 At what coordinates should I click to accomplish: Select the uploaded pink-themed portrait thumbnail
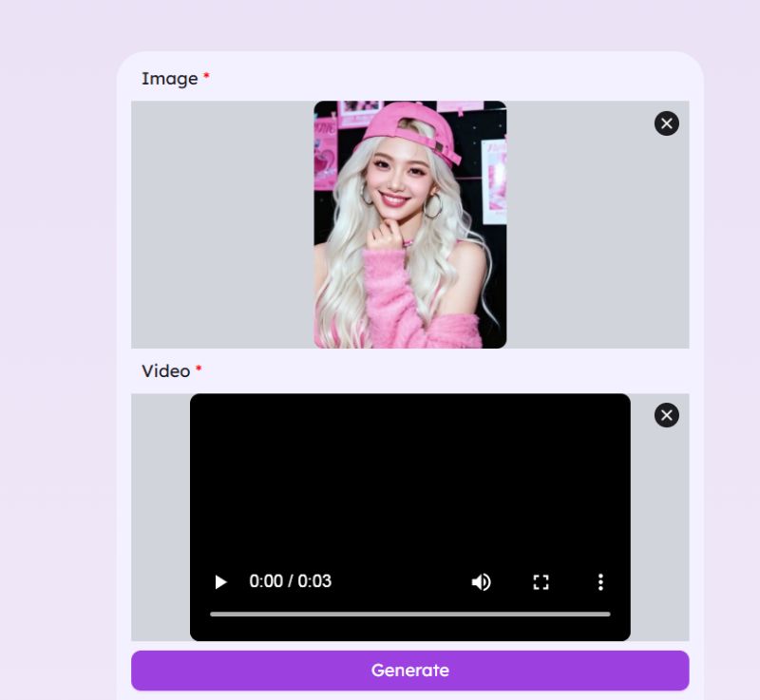(410, 224)
